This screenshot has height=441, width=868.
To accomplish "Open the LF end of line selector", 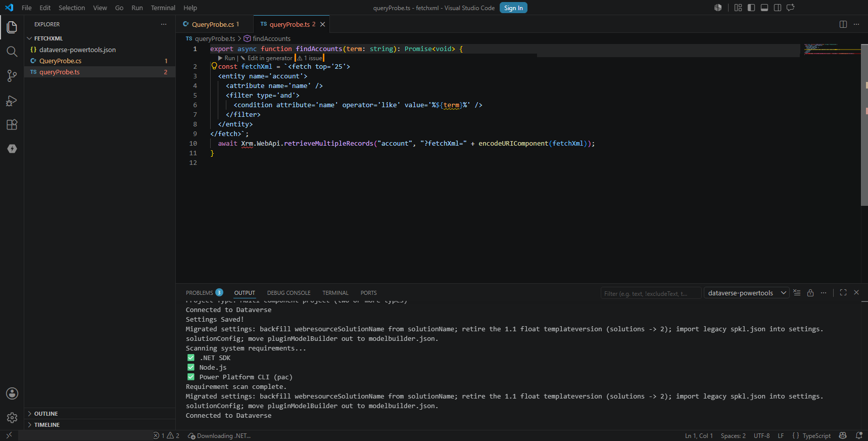I will (x=781, y=435).
